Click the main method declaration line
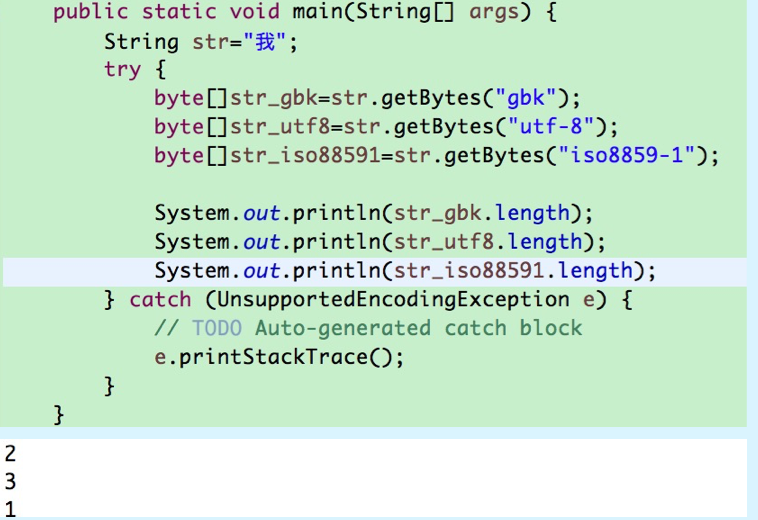 pyautogui.click(x=305, y=12)
